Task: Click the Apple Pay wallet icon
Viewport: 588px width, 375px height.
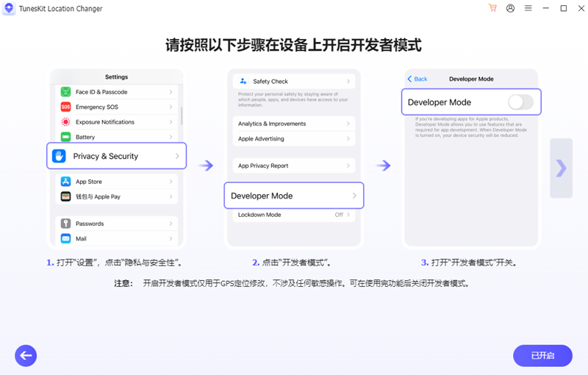Action: coord(65,196)
